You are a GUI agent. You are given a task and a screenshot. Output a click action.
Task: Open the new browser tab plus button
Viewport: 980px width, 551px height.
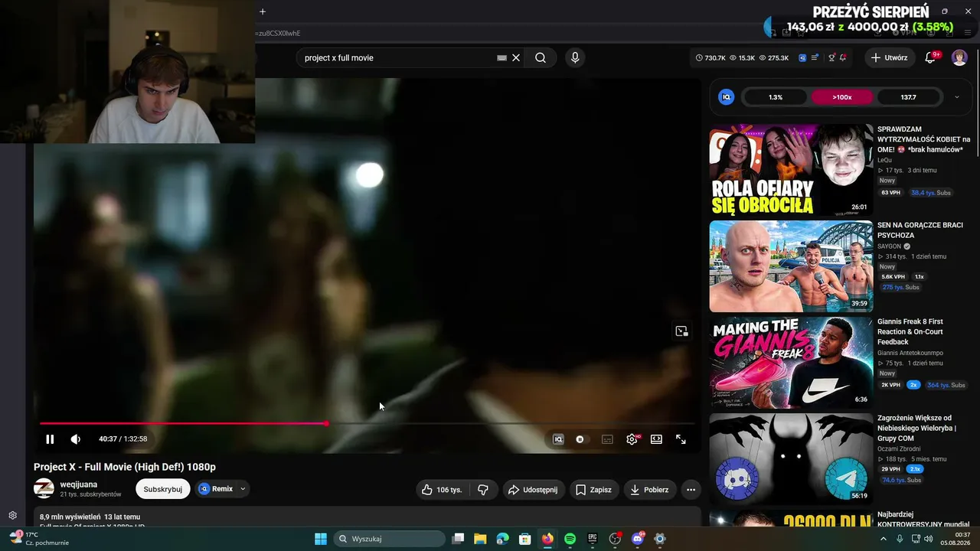(263, 11)
